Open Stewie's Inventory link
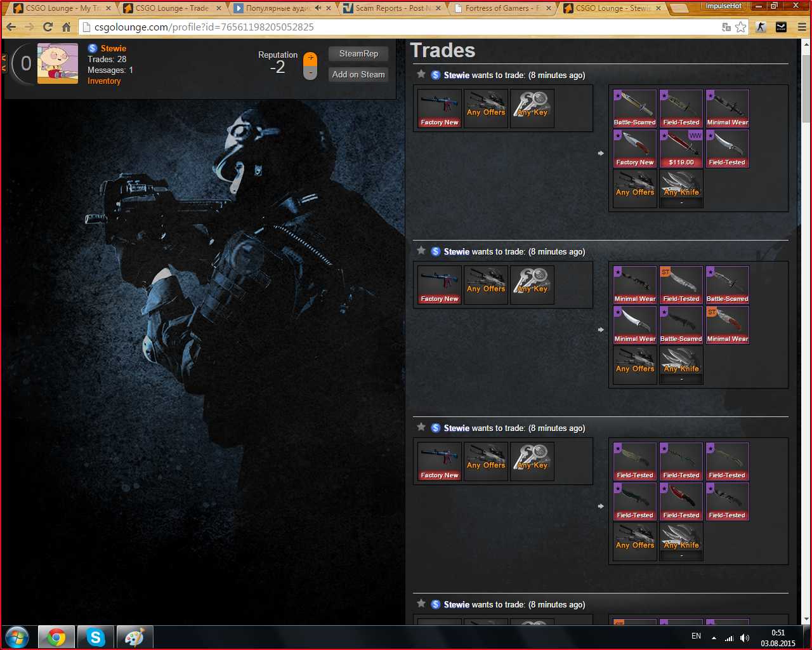The height and width of the screenshot is (650, 812). pyautogui.click(x=104, y=81)
